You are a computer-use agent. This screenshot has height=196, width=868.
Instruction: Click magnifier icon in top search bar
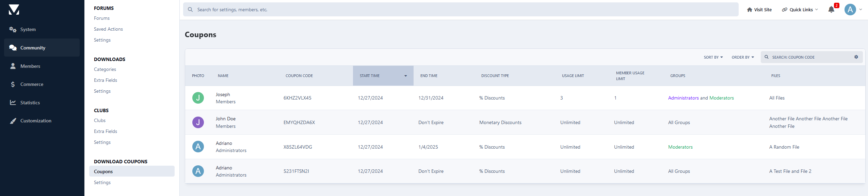190,10
